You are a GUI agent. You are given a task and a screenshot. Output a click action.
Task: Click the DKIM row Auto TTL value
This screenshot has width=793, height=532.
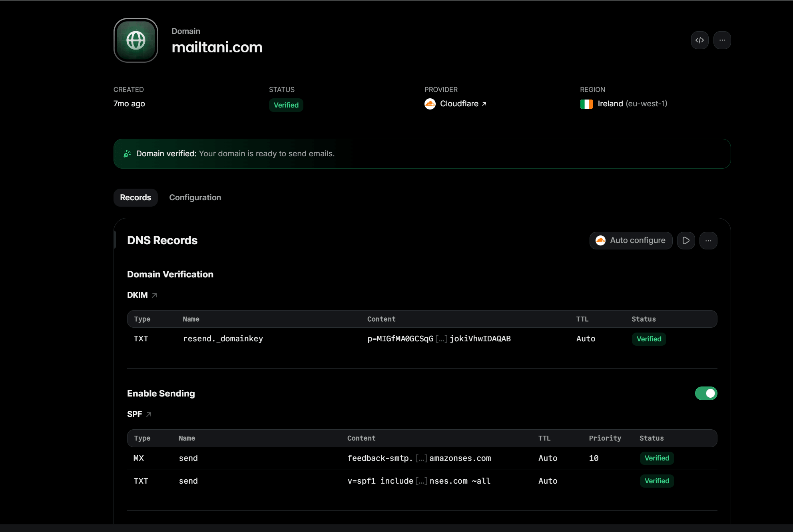pyautogui.click(x=586, y=339)
